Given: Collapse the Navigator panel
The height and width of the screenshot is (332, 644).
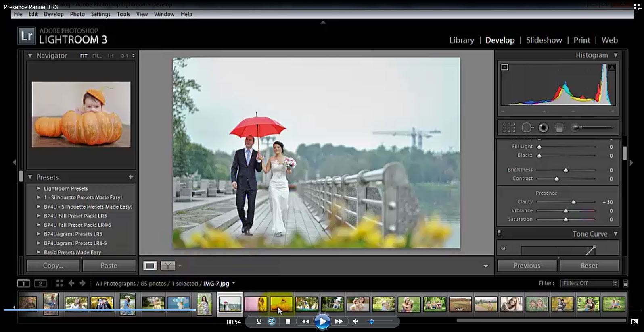Looking at the screenshot, I should 30,56.
